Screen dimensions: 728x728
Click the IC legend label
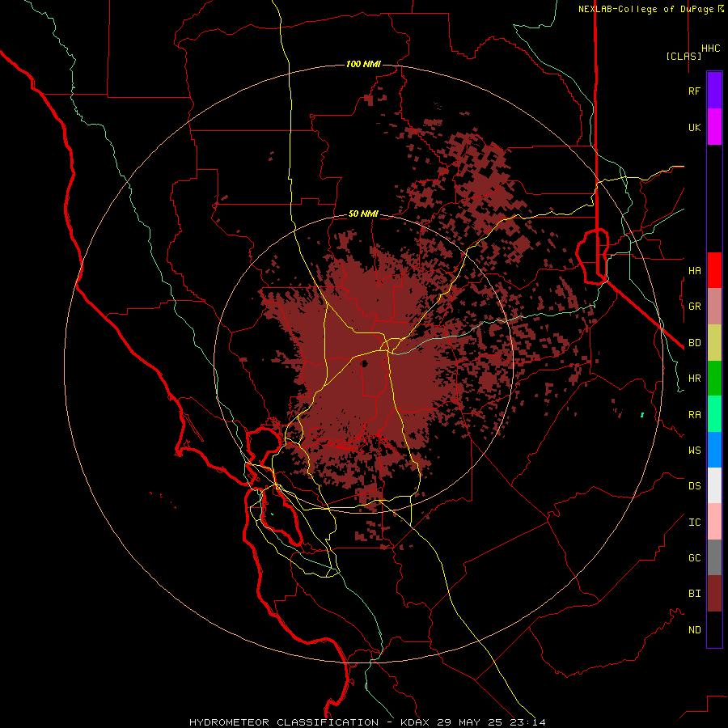click(x=694, y=522)
